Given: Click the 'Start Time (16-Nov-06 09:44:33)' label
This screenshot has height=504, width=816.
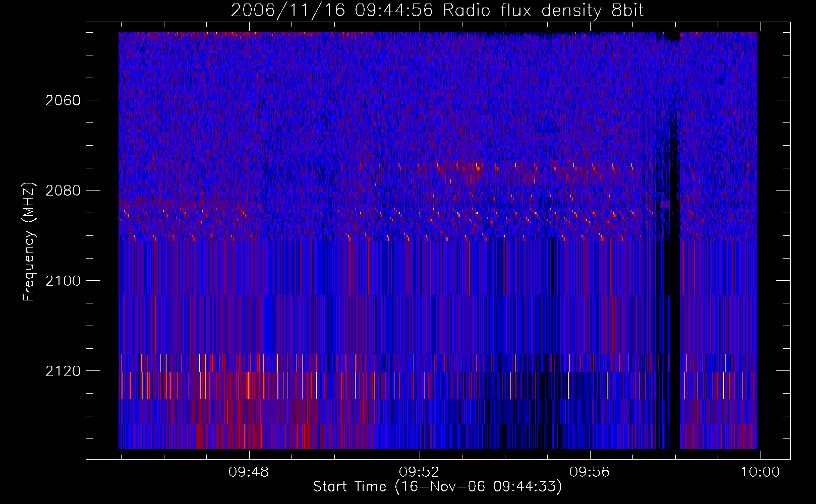Looking at the screenshot, I should 437,487.
